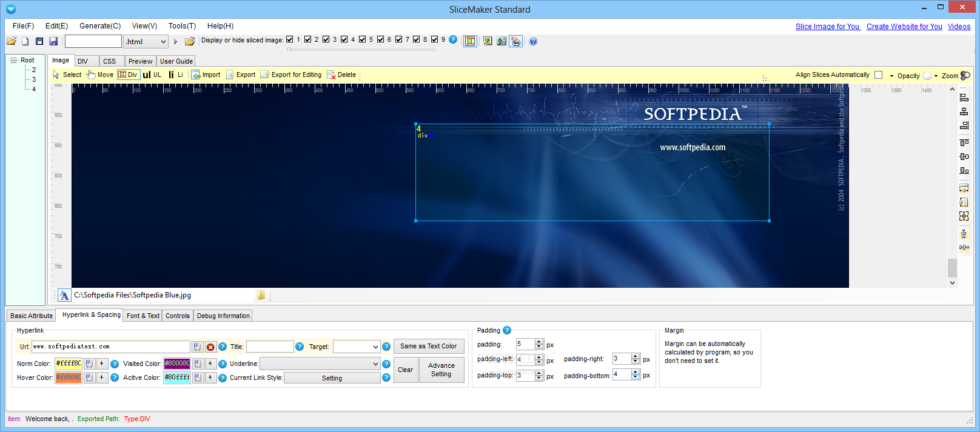Screen dimensions: 980x432
Task: Align slices to top edge
Action: click(x=964, y=143)
